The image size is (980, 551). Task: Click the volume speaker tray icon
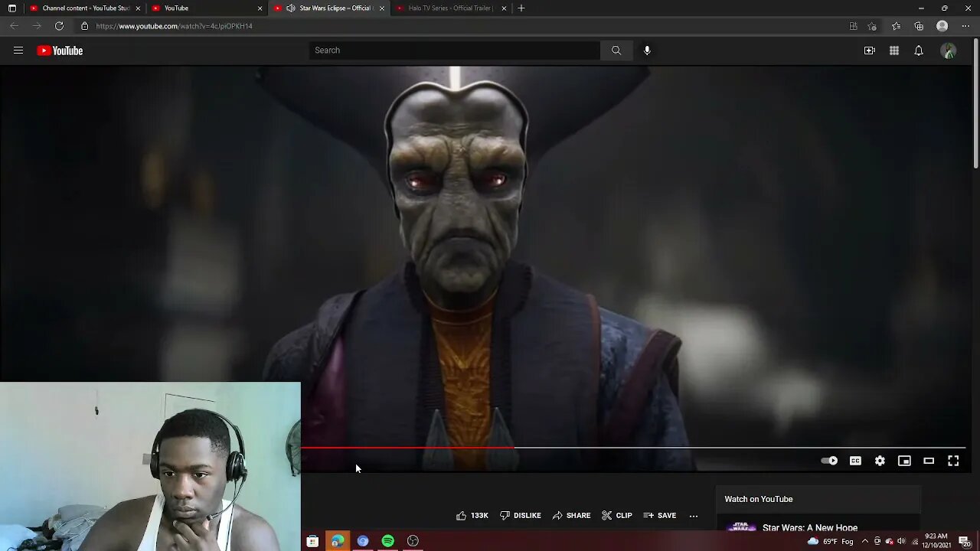901,541
